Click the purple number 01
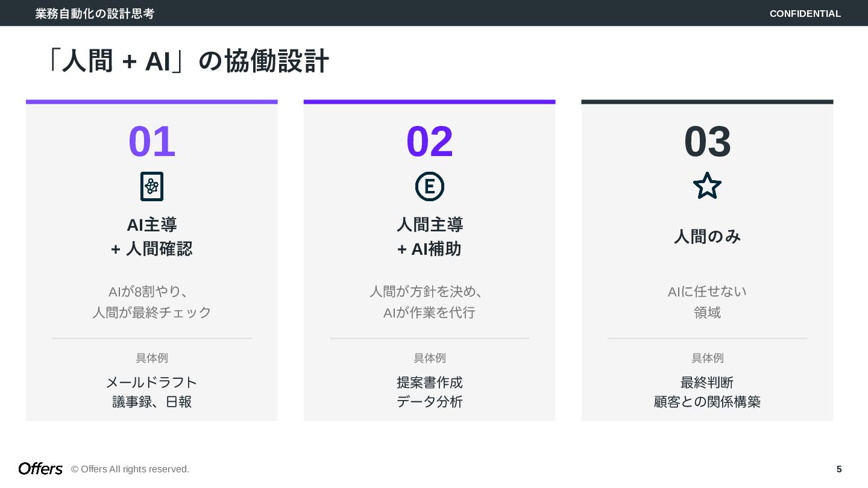The width and height of the screenshot is (868, 488). (152, 142)
